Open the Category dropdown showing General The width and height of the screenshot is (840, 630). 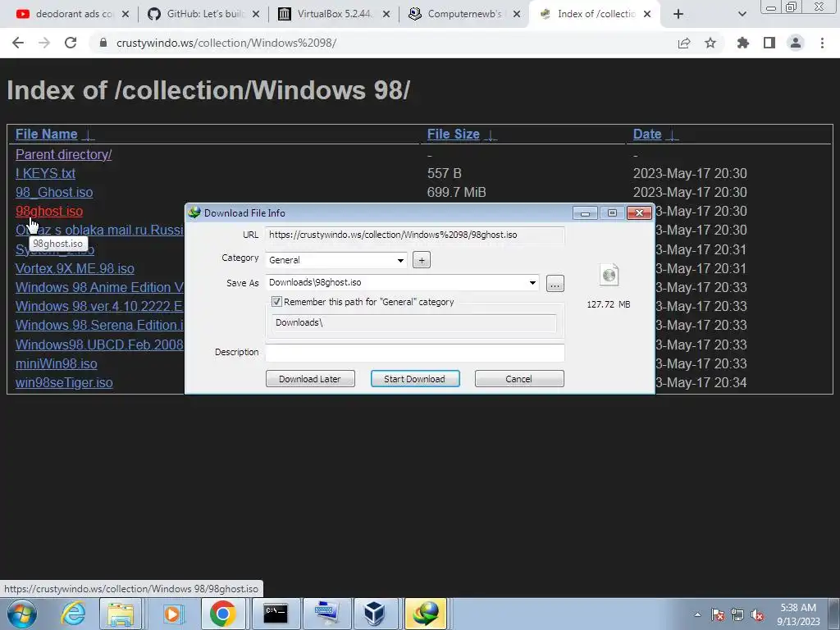(336, 260)
